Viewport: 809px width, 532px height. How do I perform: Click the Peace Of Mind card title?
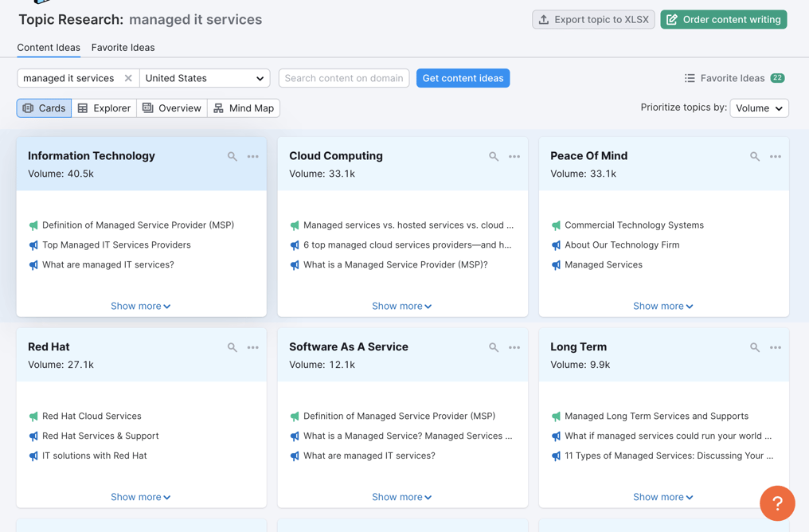click(588, 156)
